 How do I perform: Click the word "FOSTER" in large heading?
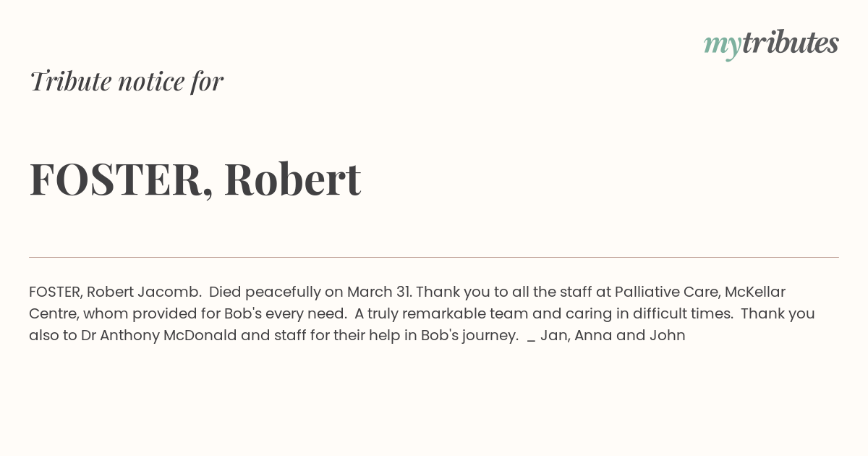116,180
